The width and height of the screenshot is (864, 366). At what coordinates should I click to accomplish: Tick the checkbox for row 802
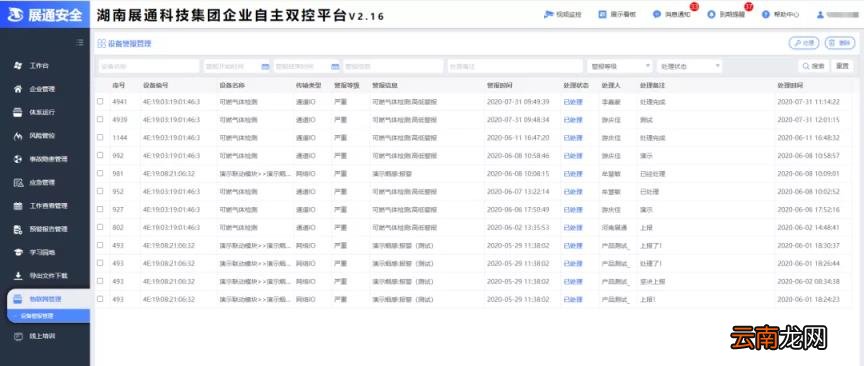coord(100,227)
